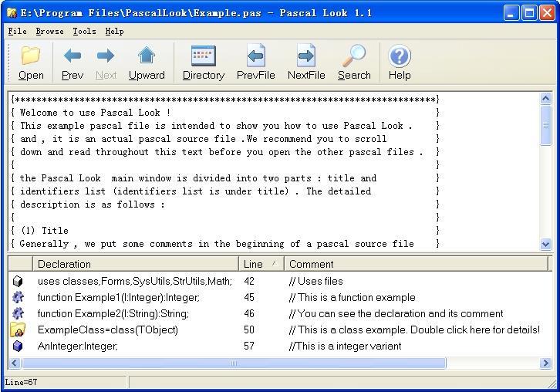
Task: Click line number 42 cell
Action: point(249,281)
